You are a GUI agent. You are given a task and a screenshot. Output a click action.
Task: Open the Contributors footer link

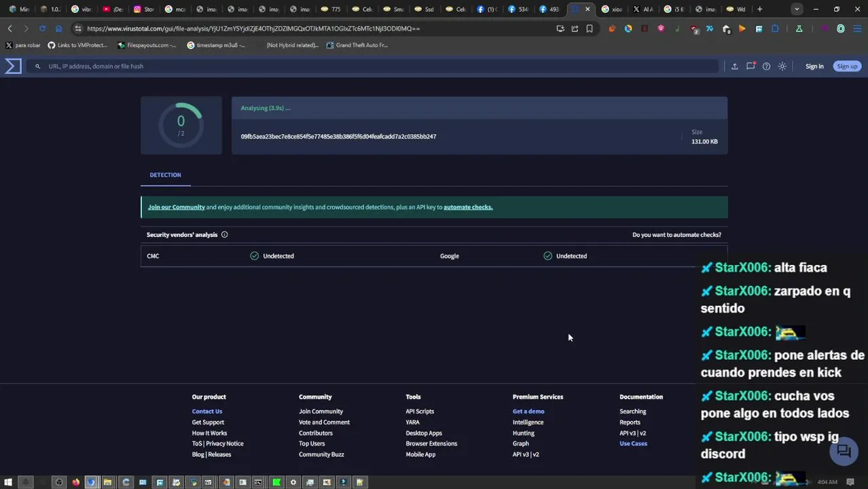(x=316, y=433)
